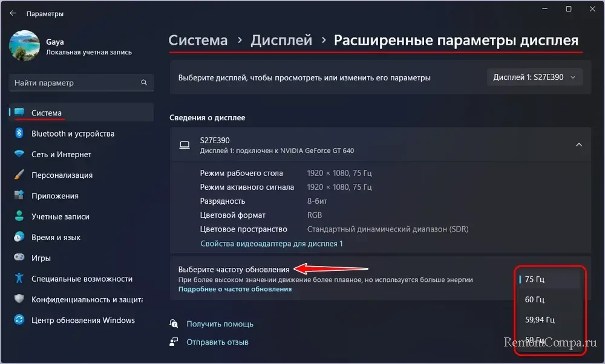
Task: Click the search magnifier icon
Action: [x=144, y=83]
